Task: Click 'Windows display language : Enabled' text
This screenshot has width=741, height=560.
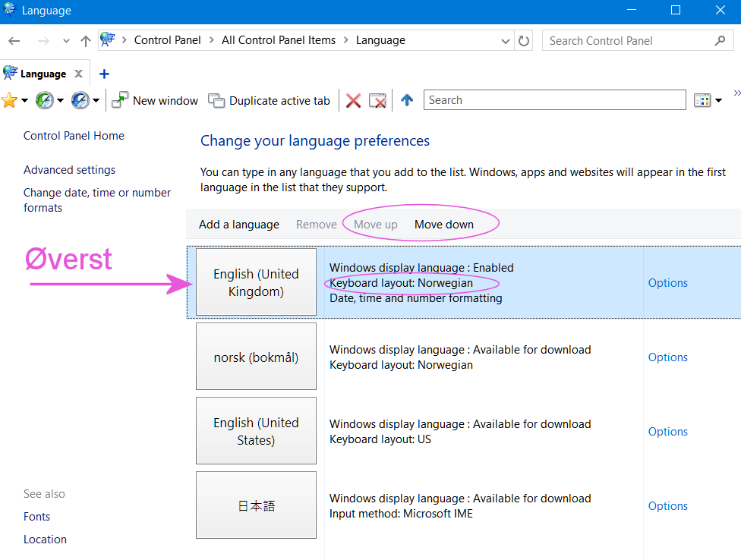Action: pos(421,268)
